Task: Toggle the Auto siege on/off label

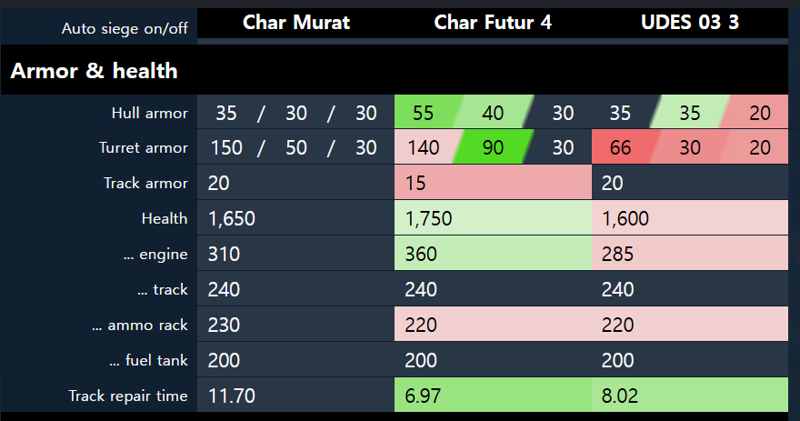Action: pyautogui.click(x=124, y=29)
